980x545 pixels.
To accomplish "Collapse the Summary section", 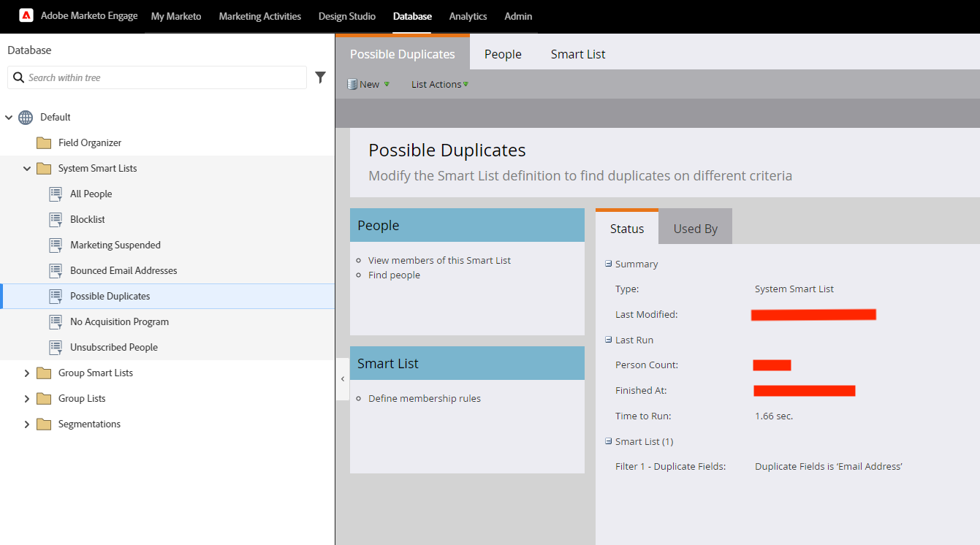I will [x=609, y=264].
